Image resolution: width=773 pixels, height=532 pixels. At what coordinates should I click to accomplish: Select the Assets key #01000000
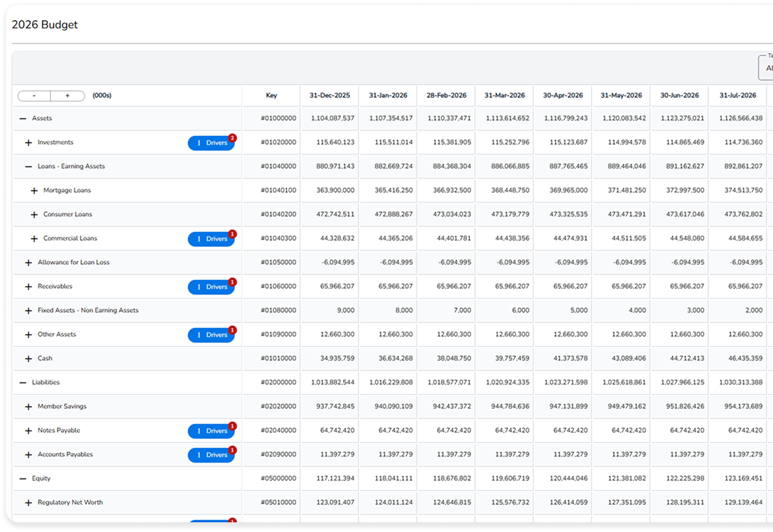pos(279,119)
